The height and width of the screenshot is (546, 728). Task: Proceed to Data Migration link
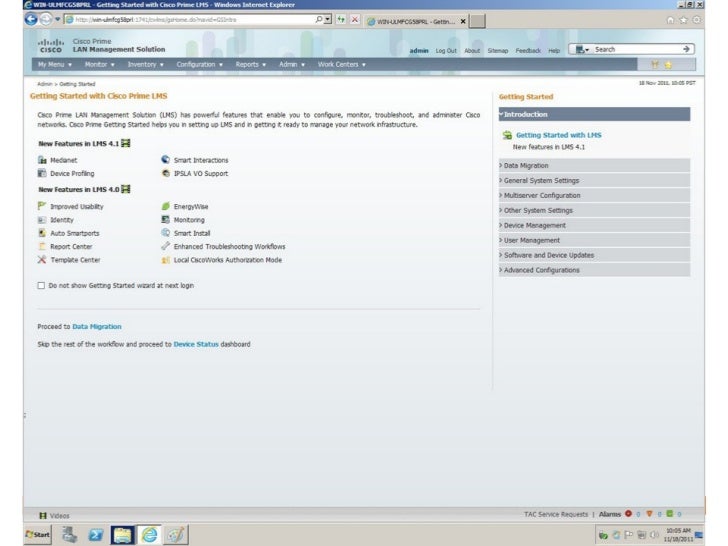coord(97,326)
